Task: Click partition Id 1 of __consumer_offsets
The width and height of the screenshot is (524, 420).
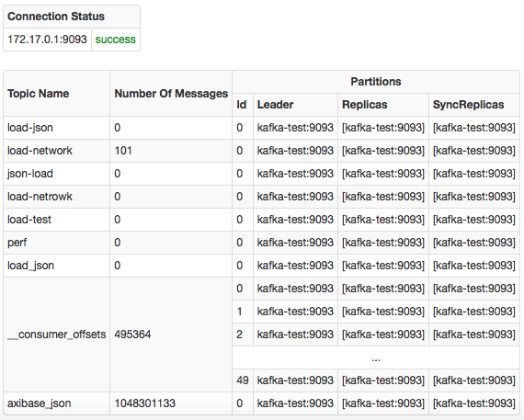Action: (x=243, y=312)
